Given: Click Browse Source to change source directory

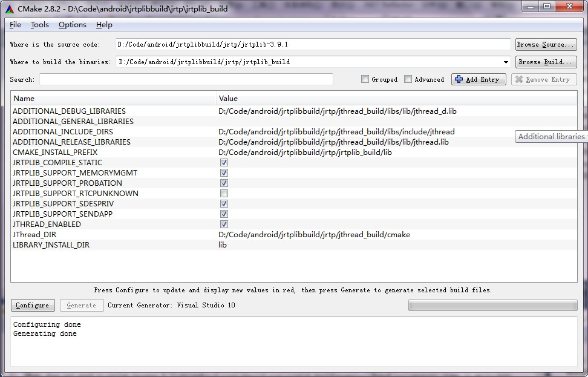Looking at the screenshot, I should pos(544,44).
